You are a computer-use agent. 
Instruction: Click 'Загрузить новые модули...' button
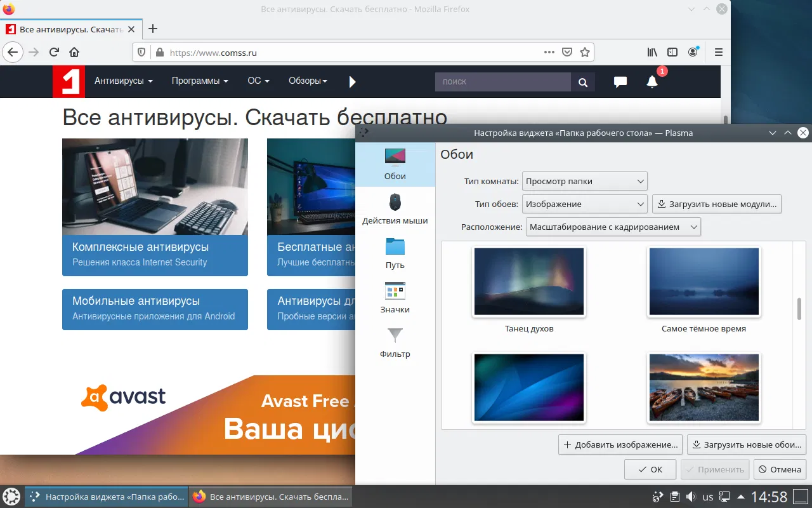tap(717, 204)
